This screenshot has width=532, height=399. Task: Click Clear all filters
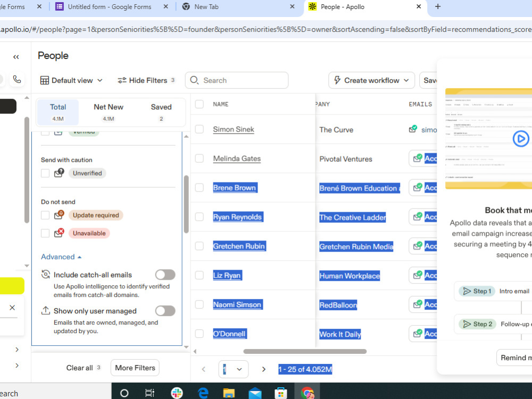click(83, 368)
